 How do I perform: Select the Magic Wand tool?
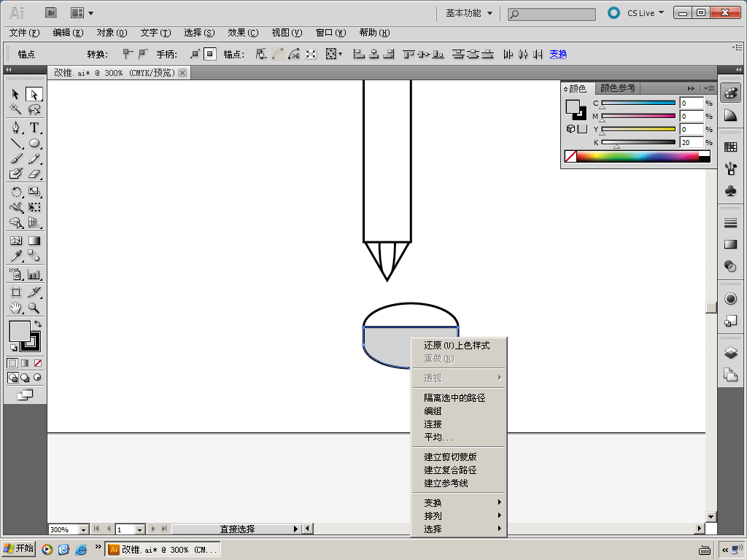pos(16,109)
